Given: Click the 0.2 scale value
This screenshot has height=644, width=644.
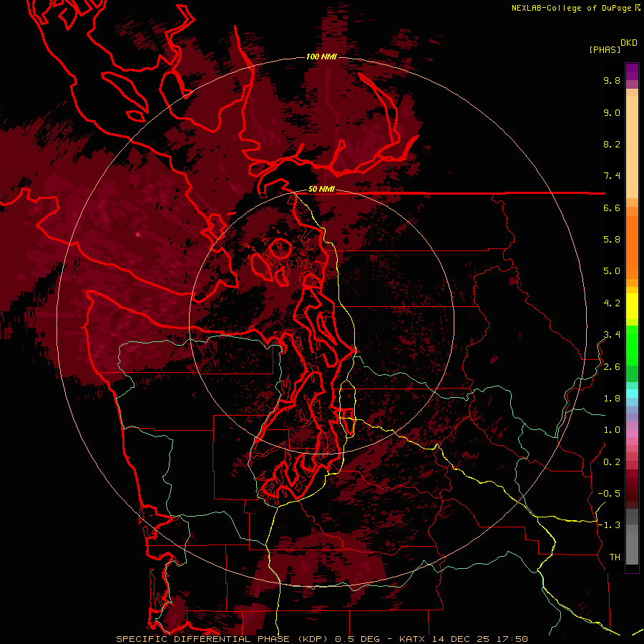Looking at the screenshot, I should 612,462.
